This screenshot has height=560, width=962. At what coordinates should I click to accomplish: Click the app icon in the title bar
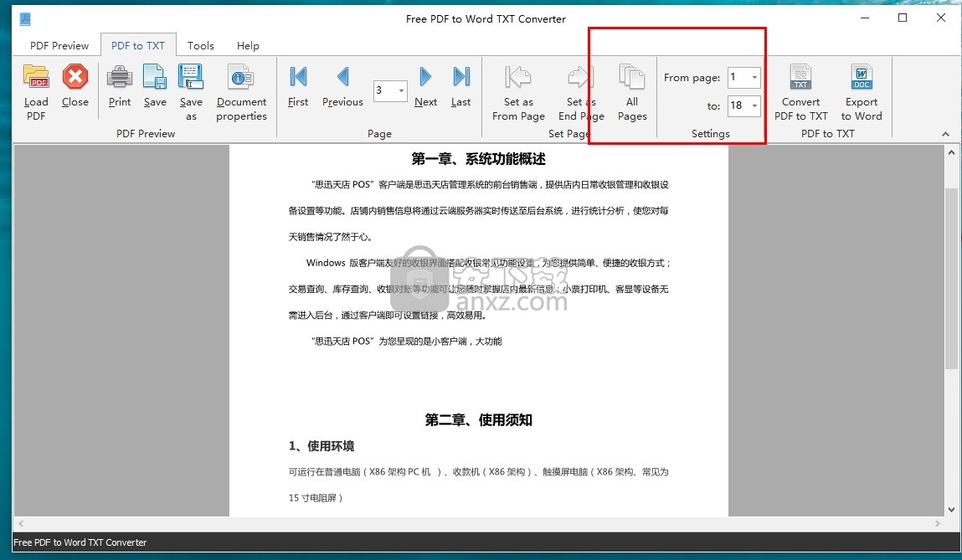tap(25, 19)
